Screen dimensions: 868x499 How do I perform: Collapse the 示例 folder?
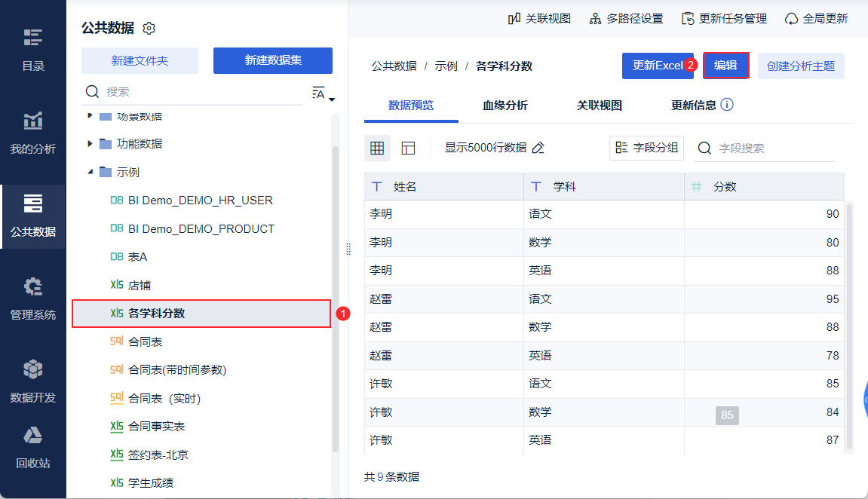[90, 172]
